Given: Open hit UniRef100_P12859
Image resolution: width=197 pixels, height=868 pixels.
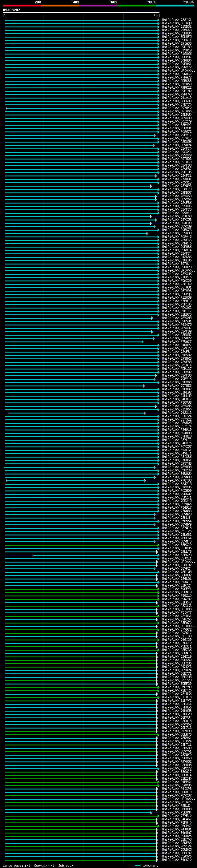Looking at the screenshot, I should click(x=176, y=297).
